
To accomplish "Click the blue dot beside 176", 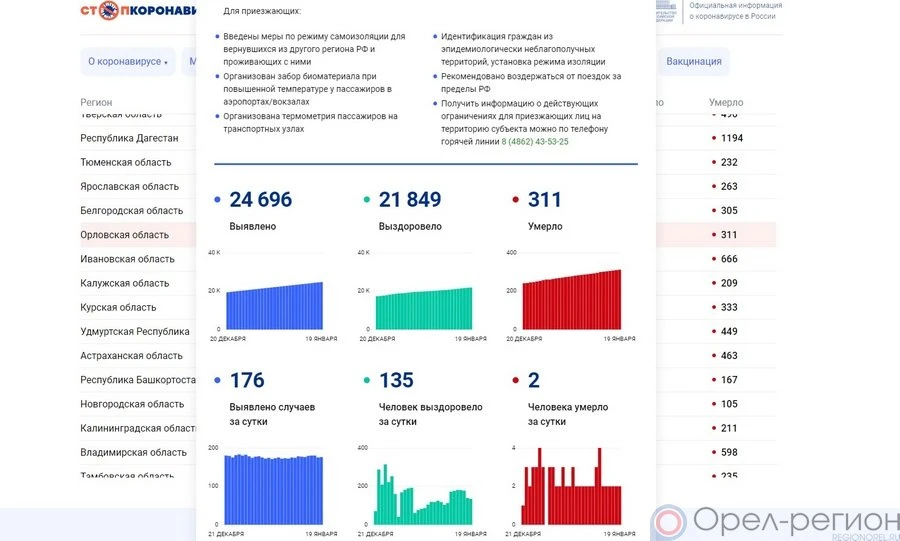I will click(218, 381).
